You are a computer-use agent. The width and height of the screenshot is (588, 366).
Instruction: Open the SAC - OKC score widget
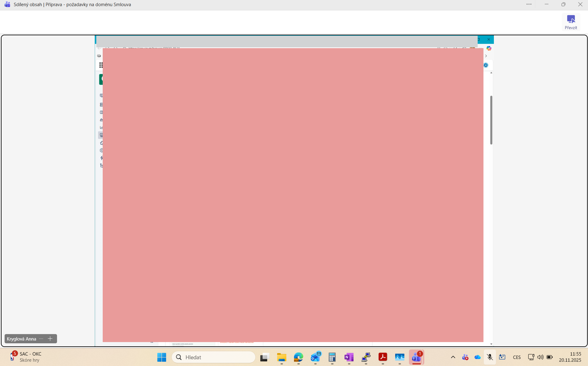pos(26,357)
